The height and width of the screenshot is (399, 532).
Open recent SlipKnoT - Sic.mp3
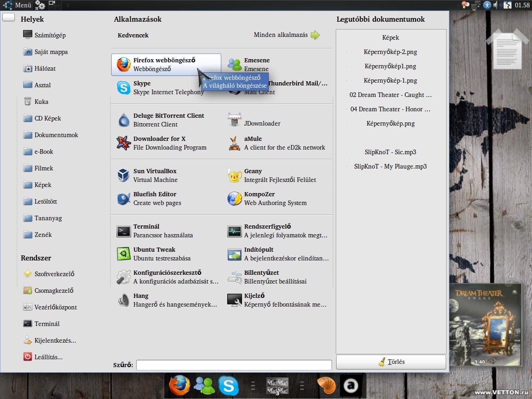pos(391,152)
